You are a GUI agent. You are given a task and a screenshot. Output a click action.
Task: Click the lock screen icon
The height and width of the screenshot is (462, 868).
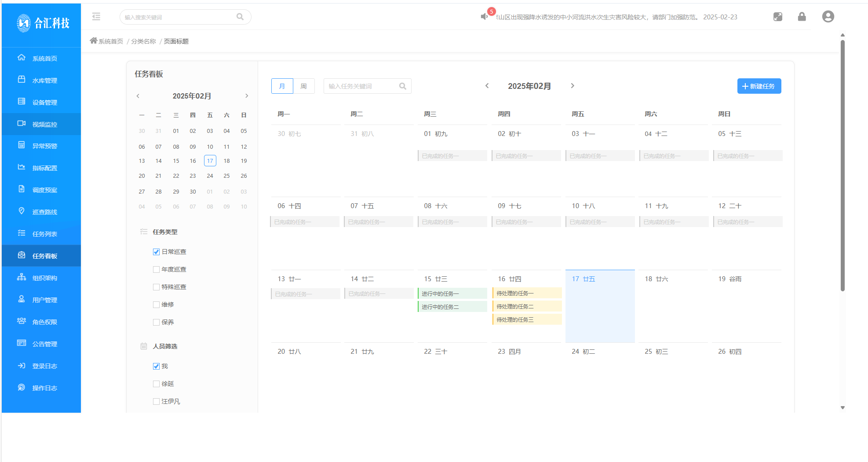point(802,17)
